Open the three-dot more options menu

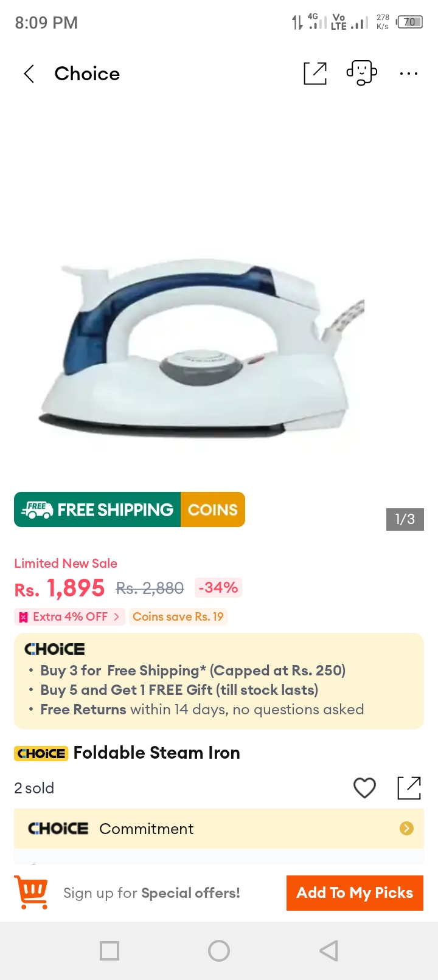pos(409,74)
